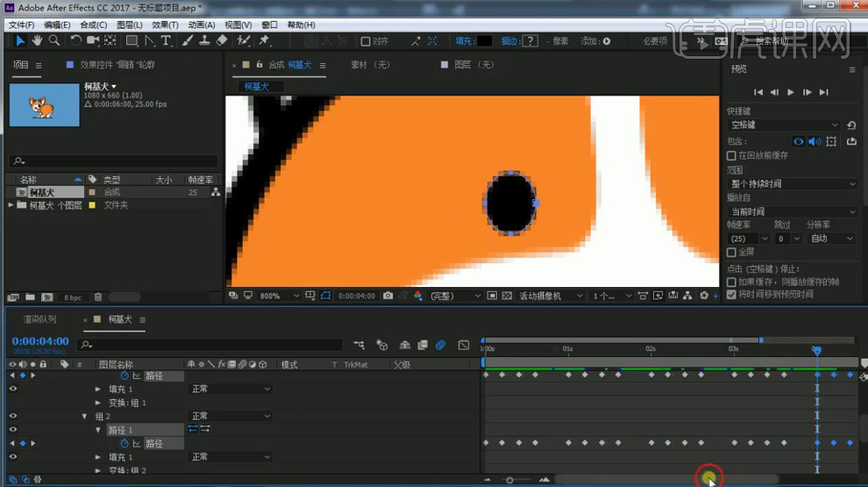Create new folder in Project panel
This screenshot has height=487, width=868.
30,297
